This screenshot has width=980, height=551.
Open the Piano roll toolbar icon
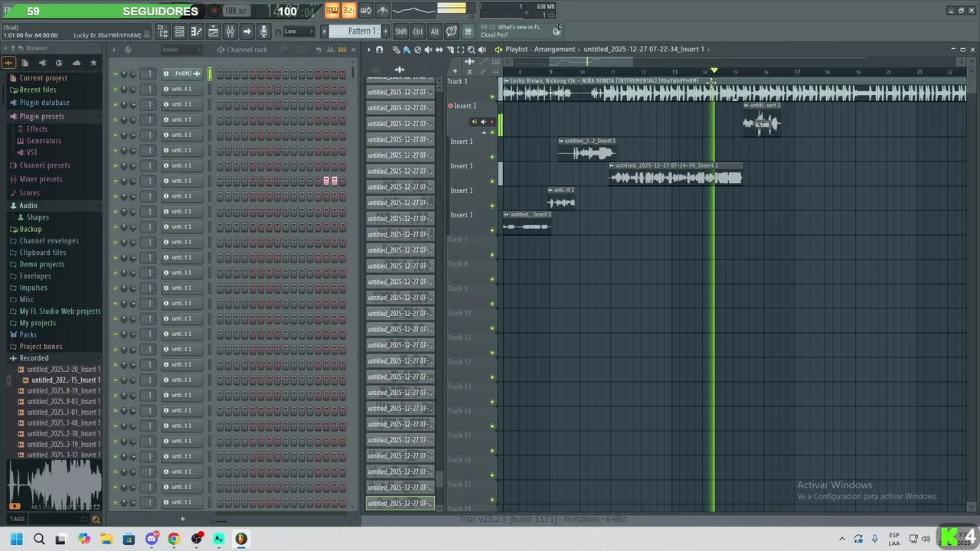coord(196,31)
